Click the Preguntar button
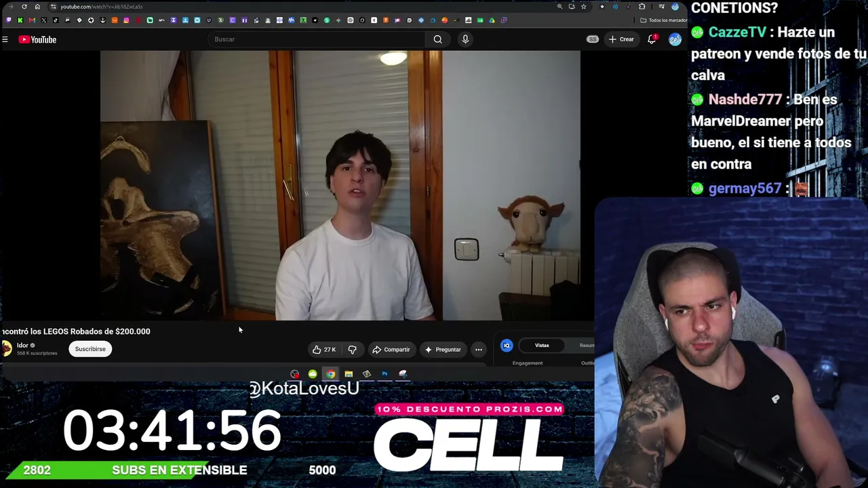Viewport: 868px width, 488px height. click(x=443, y=350)
